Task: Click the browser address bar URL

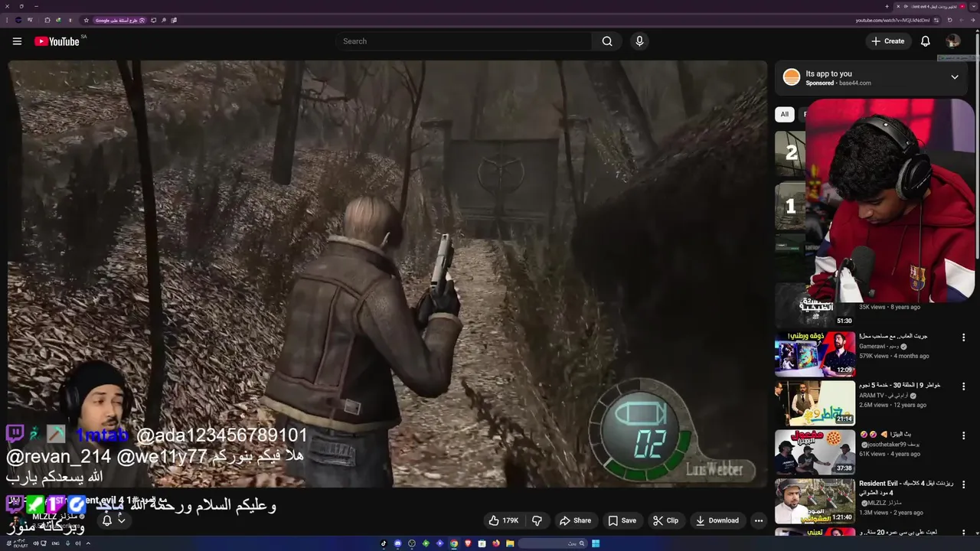Action: [891, 20]
